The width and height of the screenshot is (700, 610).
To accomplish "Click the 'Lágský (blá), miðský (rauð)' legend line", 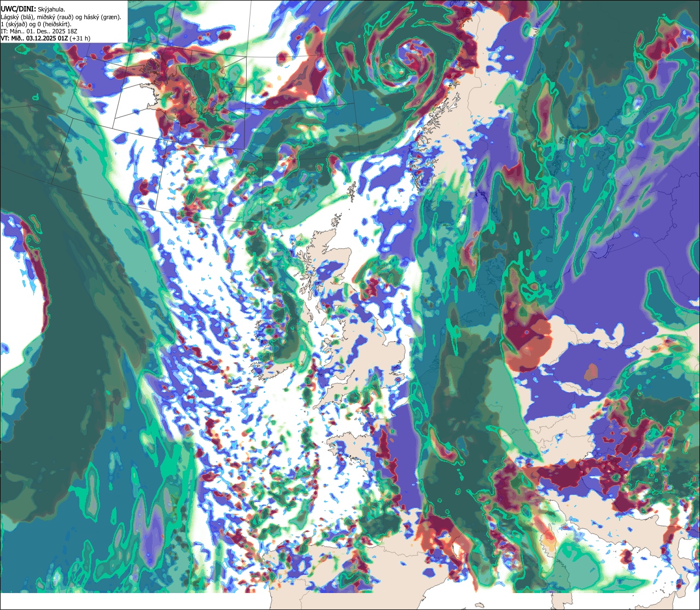I will tap(61, 17).
